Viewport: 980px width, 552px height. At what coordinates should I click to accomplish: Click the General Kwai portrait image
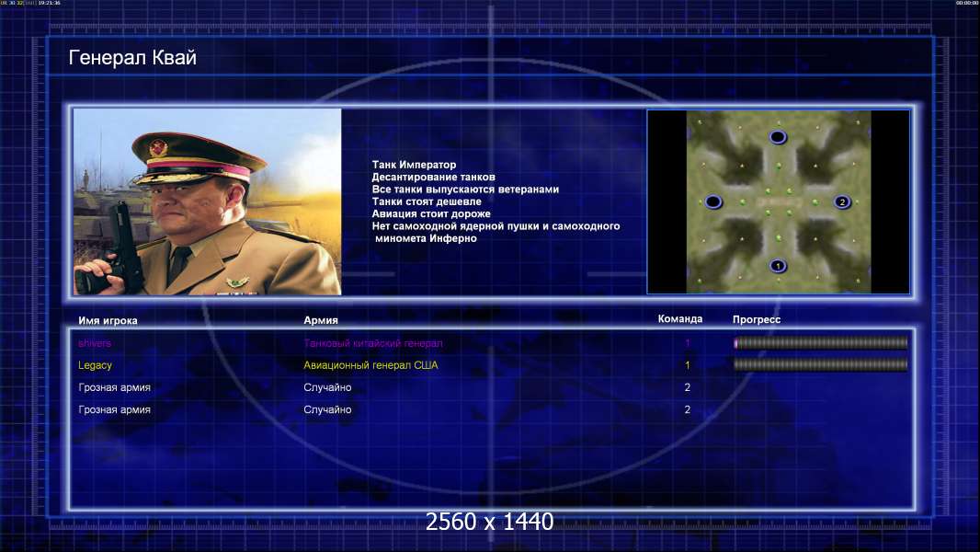[x=208, y=201]
